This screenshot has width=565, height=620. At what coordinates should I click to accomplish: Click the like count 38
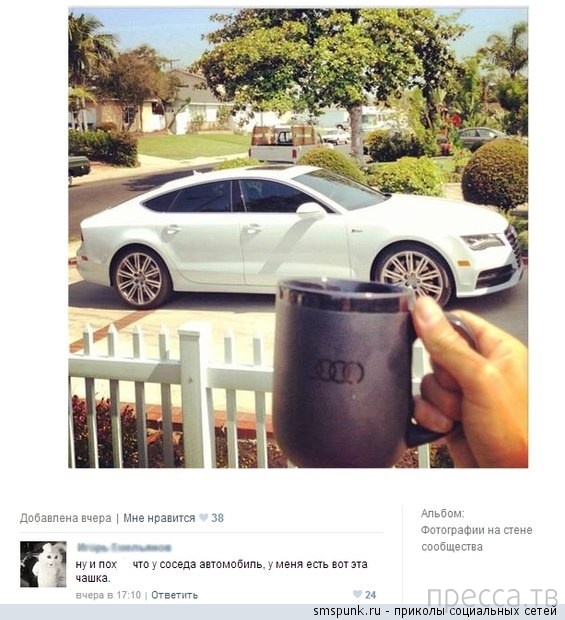coord(217,518)
